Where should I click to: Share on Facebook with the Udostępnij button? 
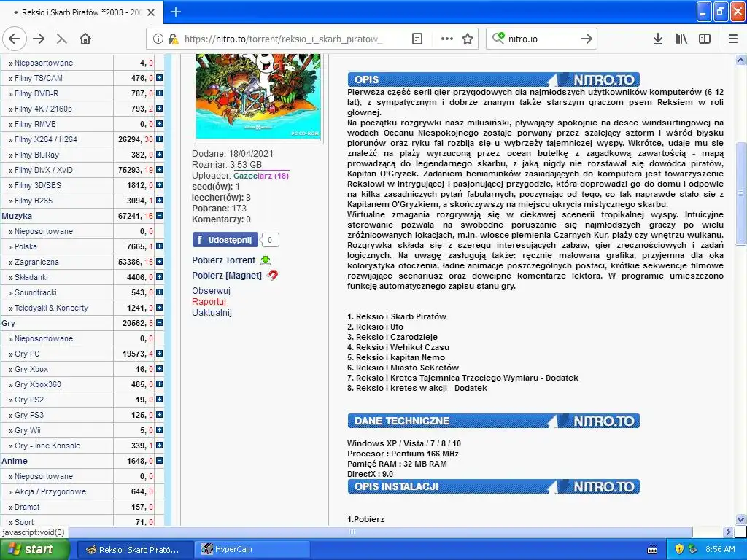coord(225,240)
